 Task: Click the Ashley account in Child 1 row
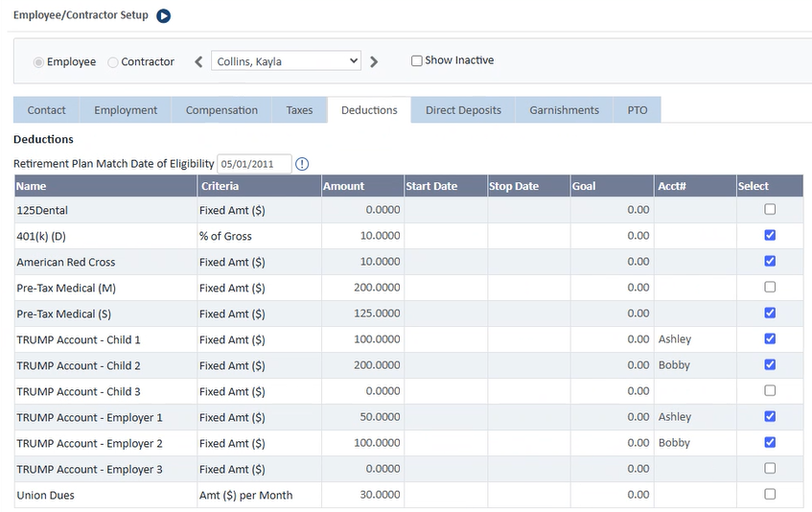pyautogui.click(x=675, y=339)
